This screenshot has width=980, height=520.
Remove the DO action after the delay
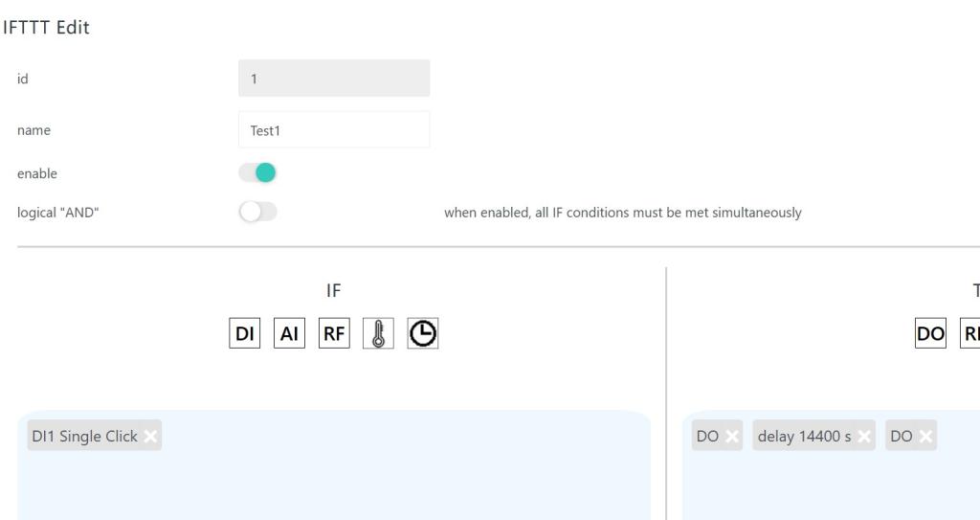click(x=925, y=437)
